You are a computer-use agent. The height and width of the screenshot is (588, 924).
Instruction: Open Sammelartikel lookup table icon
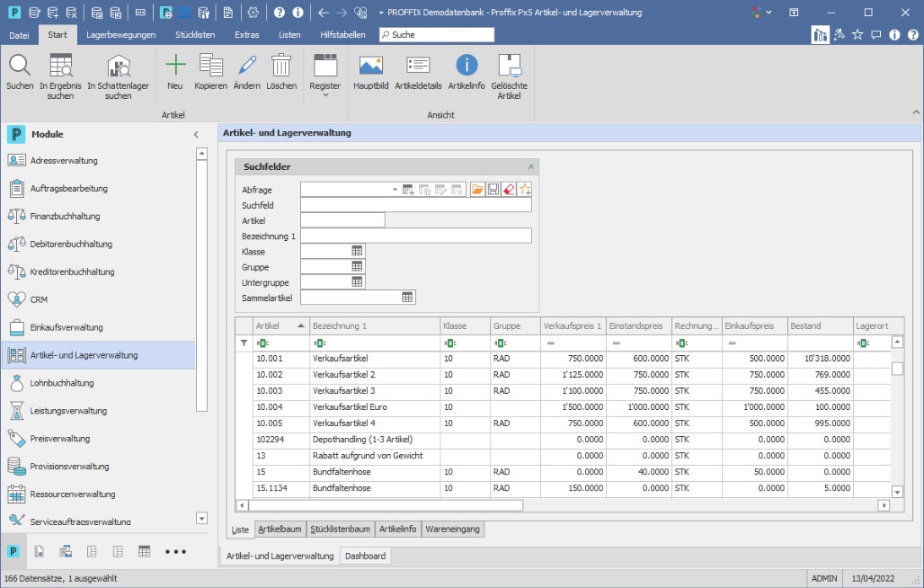coord(407,298)
